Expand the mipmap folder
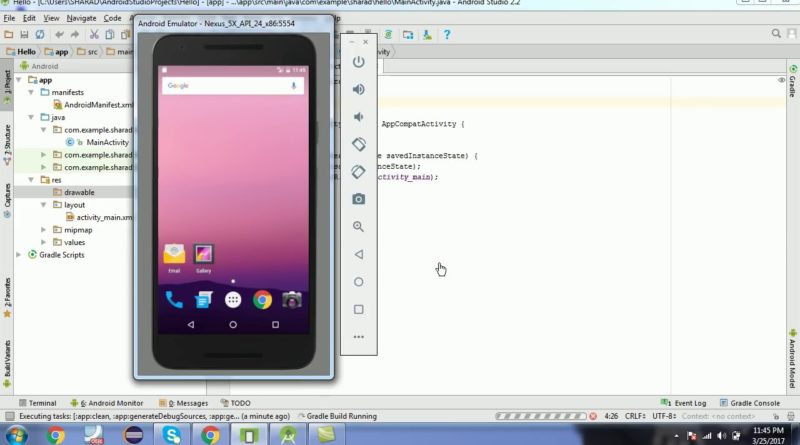This screenshot has height=445, width=800. (x=43, y=230)
